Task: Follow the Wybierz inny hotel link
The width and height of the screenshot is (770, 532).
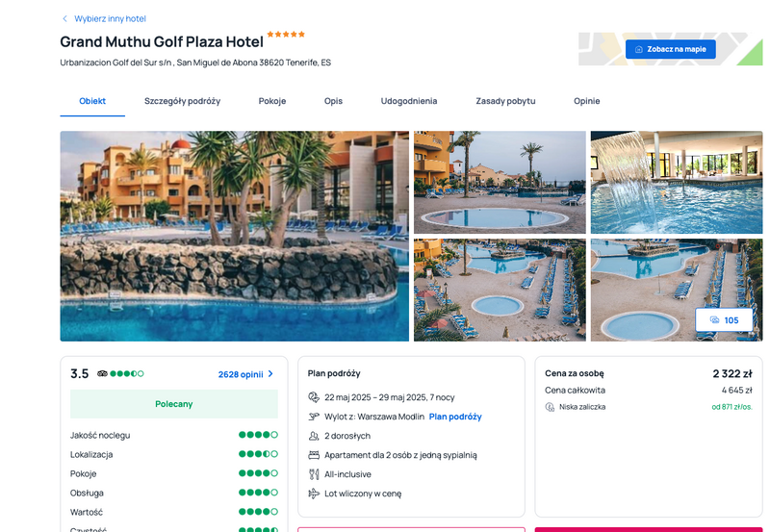Action: (110, 18)
